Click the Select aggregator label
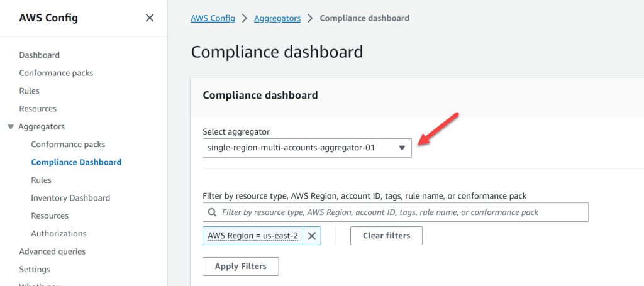The width and height of the screenshot is (644, 286). coord(236,132)
